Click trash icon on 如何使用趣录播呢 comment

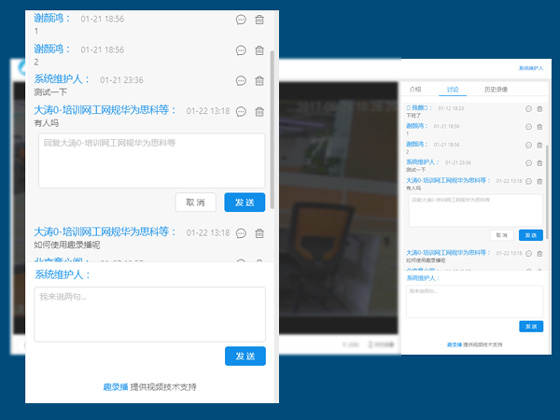(x=260, y=234)
